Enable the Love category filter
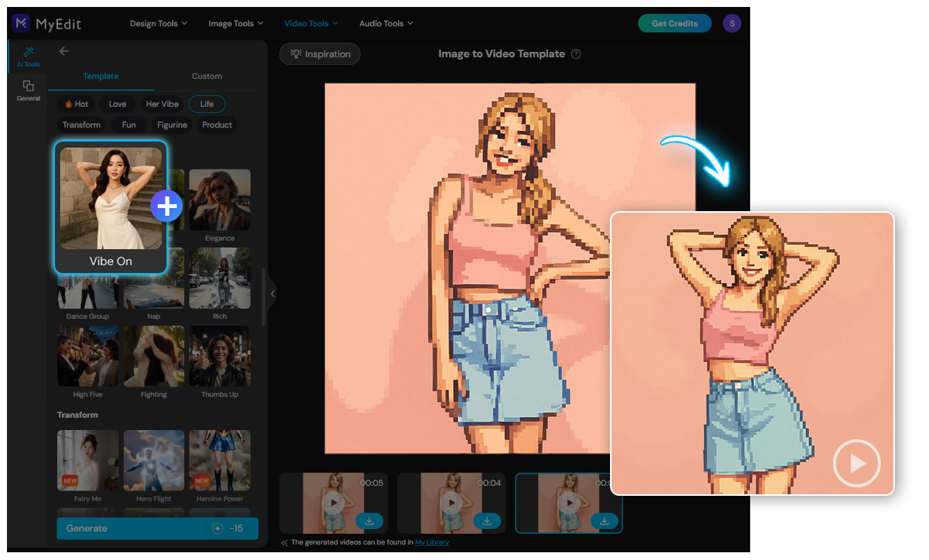Viewport: 929px width, 560px height. click(x=117, y=104)
